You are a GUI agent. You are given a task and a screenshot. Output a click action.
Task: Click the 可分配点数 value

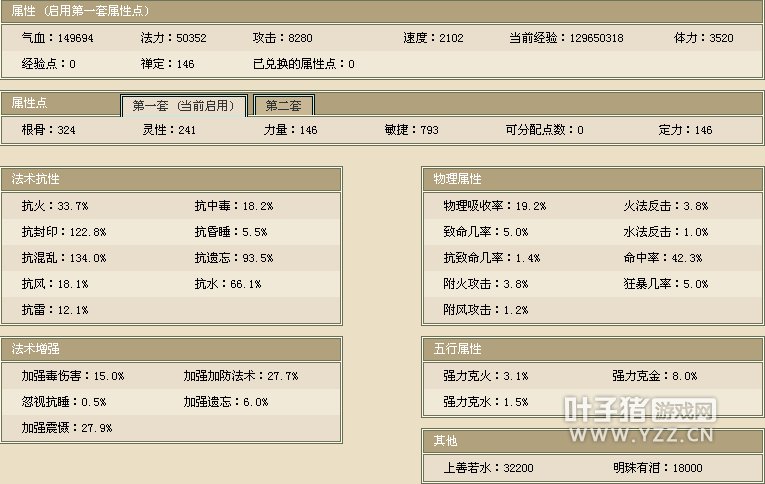pyautogui.click(x=544, y=130)
